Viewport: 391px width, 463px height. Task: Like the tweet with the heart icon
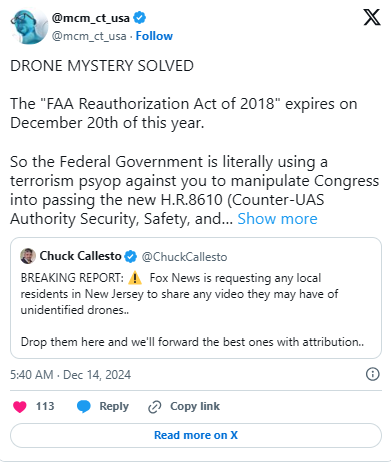click(x=20, y=407)
